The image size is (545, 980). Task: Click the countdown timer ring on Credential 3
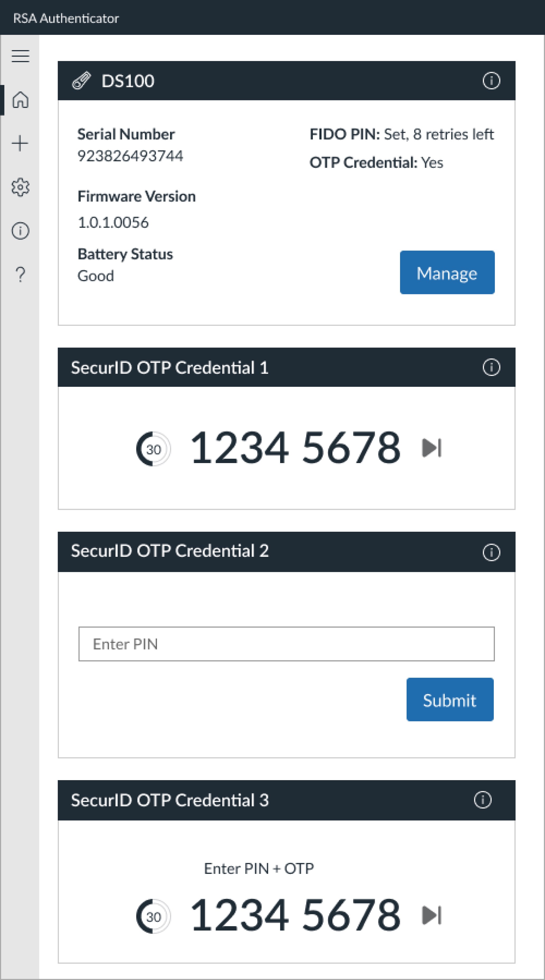(153, 916)
